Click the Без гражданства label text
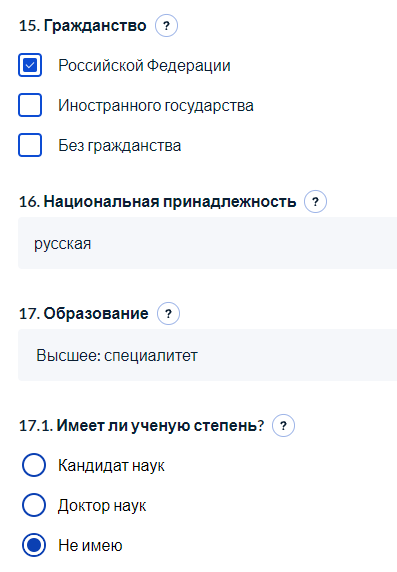Screen dimensions: 397x572 click(x=120, y=146)
